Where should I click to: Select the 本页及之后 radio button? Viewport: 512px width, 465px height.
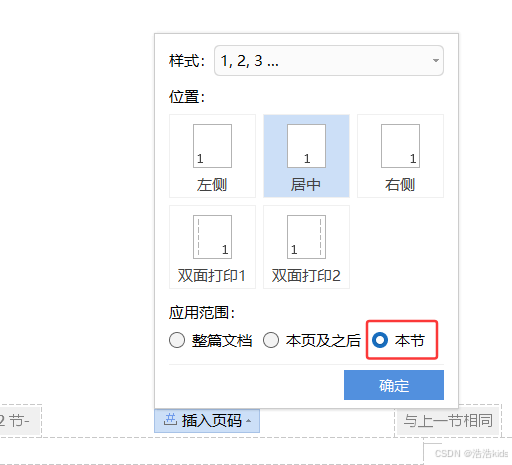271,340
